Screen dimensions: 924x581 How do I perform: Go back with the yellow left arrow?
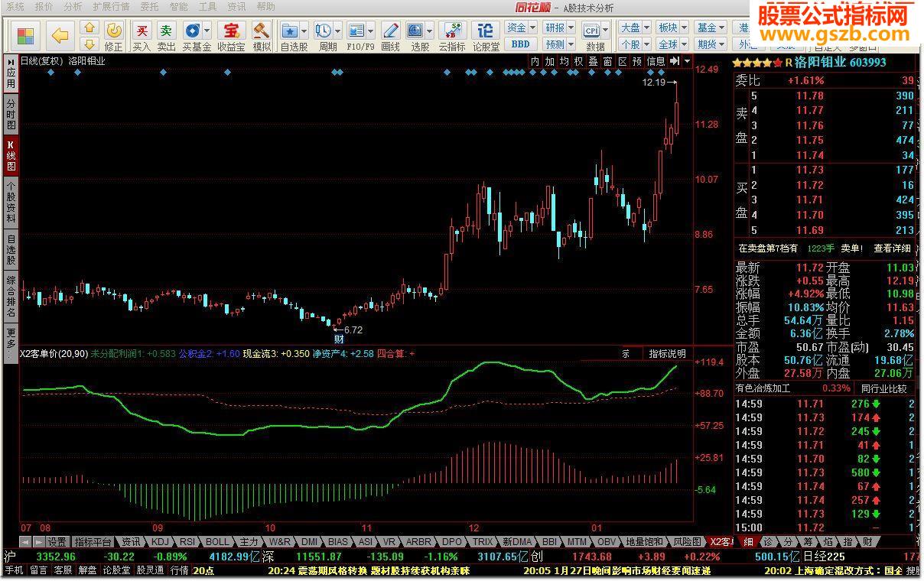point(60,35)
